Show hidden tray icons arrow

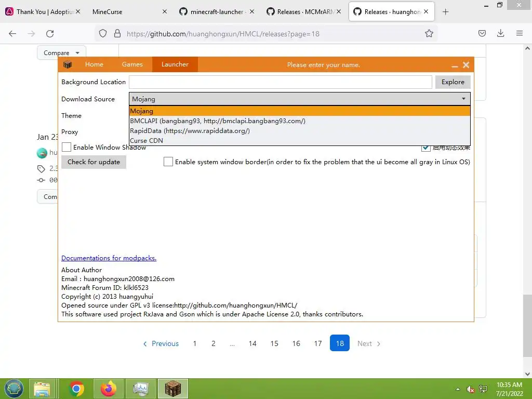[458, 389]
